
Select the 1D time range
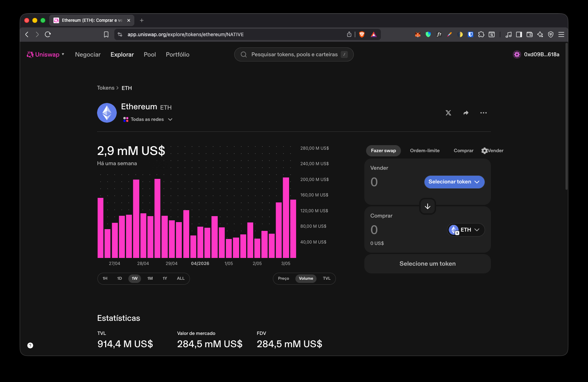pyautogui.click(x=120, y=278)
